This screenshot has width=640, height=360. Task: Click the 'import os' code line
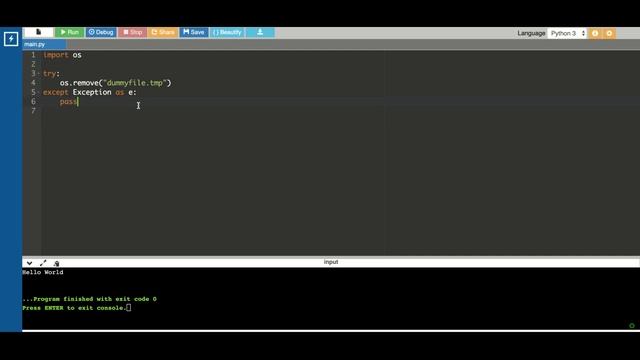62,55
